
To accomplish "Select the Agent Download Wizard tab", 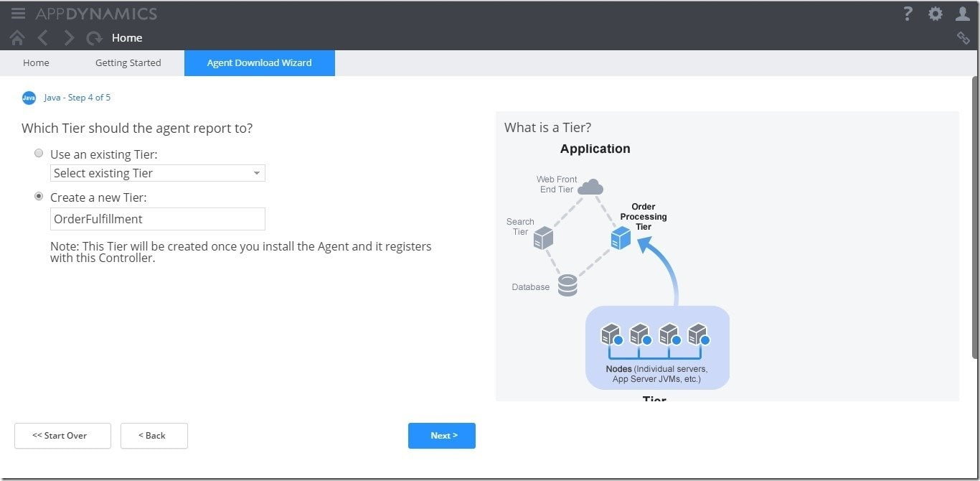I will (260, 62).
